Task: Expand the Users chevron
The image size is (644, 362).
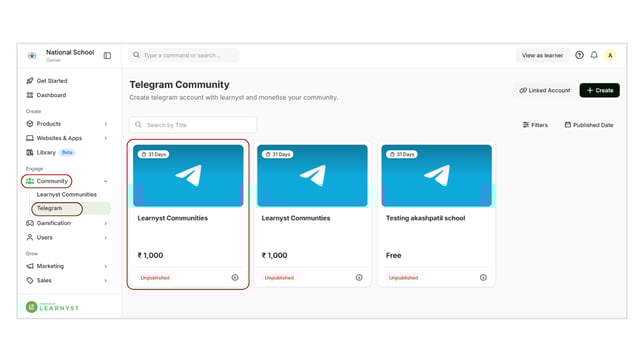Action: 106,237
